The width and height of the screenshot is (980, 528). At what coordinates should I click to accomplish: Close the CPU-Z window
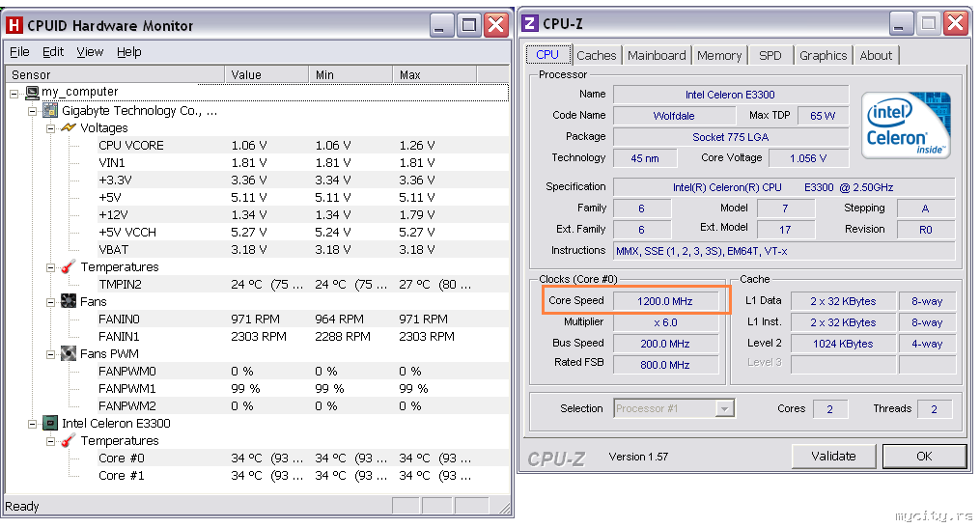(x=956, y=24)
